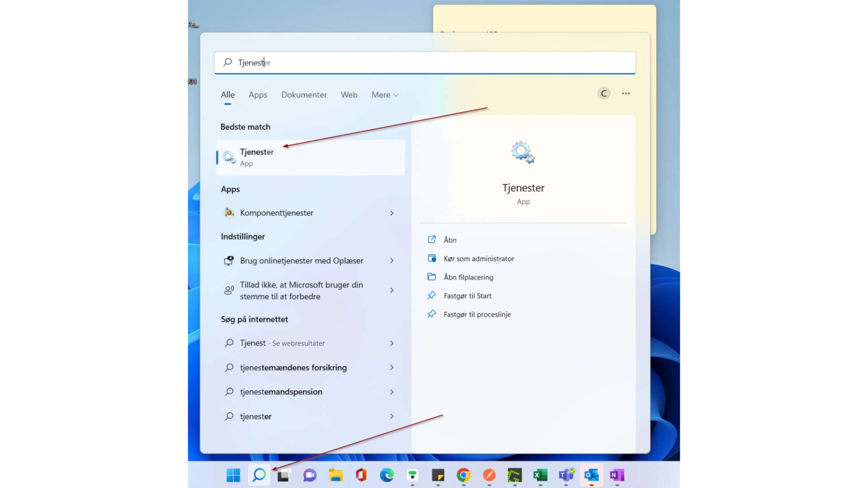Viewport: 868px width, 488px height.
Task: Click Åbn filplacering action
Action: coord(468,277)
